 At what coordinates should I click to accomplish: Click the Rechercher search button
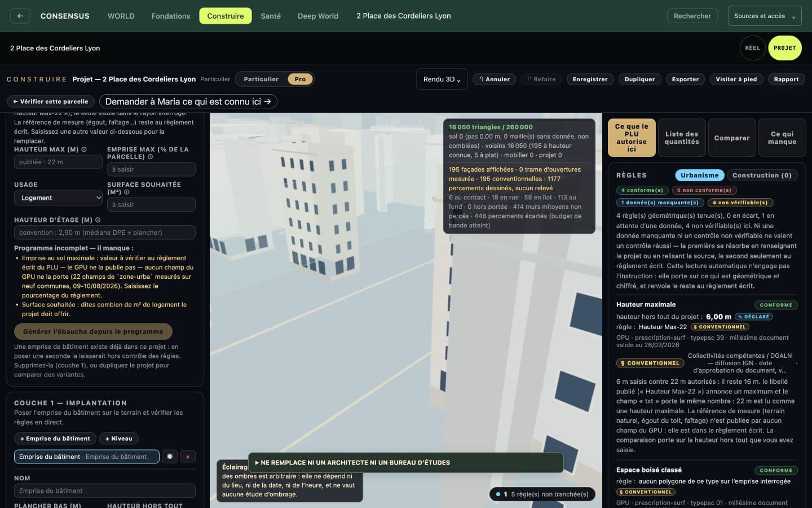click(x=692, y=16)
